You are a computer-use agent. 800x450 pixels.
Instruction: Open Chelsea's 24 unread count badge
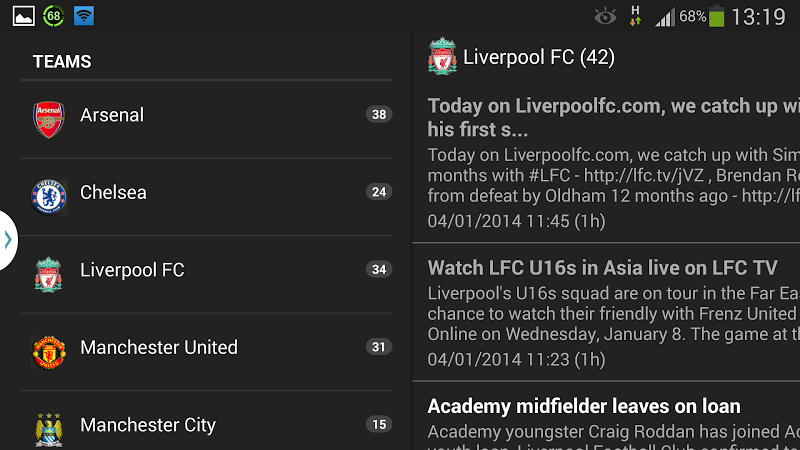(x=379, y=192)
